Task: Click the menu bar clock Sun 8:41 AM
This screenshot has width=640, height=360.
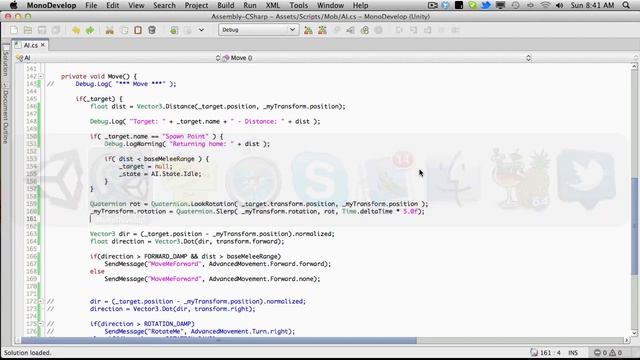Action: click(x=592, y=5)
